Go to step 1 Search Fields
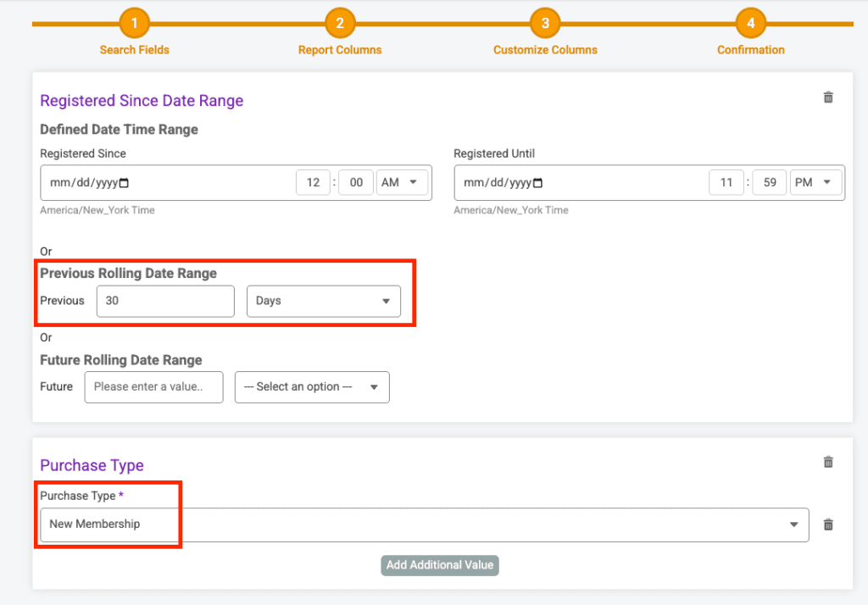 134,24
